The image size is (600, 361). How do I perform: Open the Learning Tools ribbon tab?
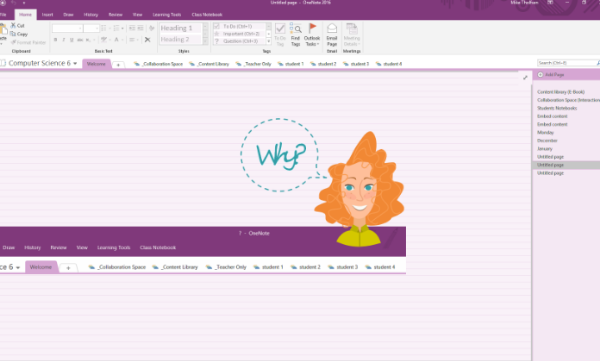tap(167, 15)
